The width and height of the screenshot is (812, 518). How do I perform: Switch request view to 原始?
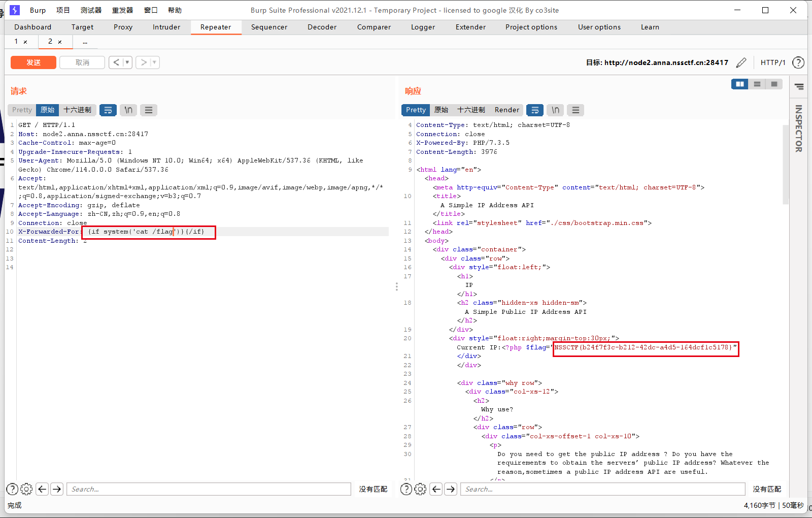coord(48,110)
